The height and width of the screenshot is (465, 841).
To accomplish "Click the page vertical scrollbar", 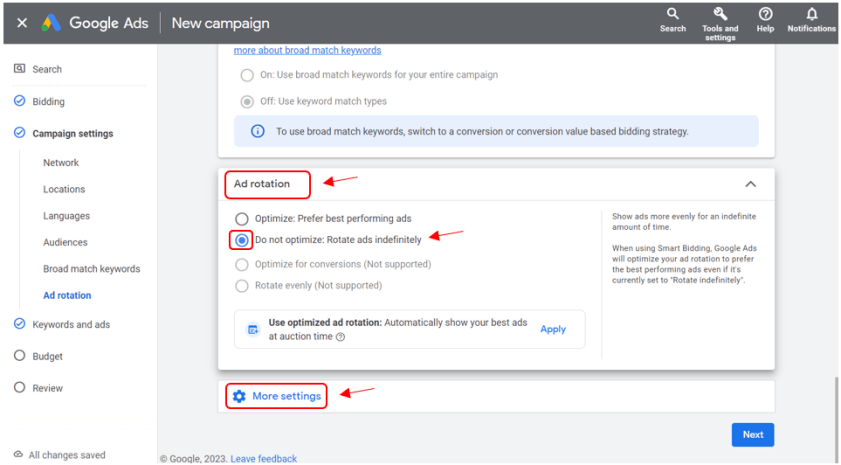I will pos(835,418).
